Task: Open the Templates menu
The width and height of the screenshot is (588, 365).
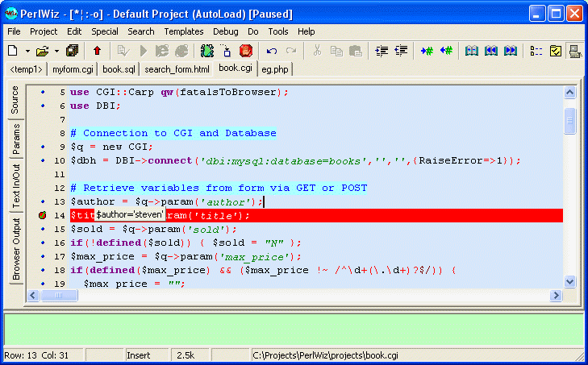Action: coord(184,31)
